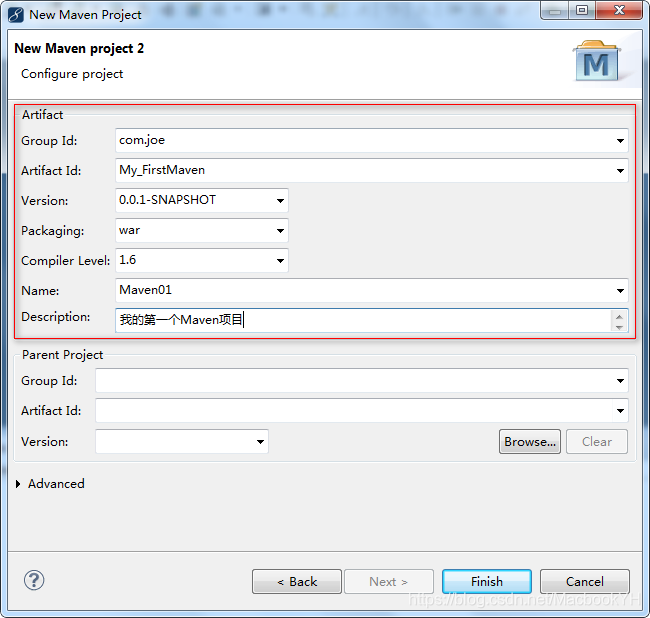Open the Artifact Group Id dropdown arrow
650x618 pixels.
click(x=620, y=141)
